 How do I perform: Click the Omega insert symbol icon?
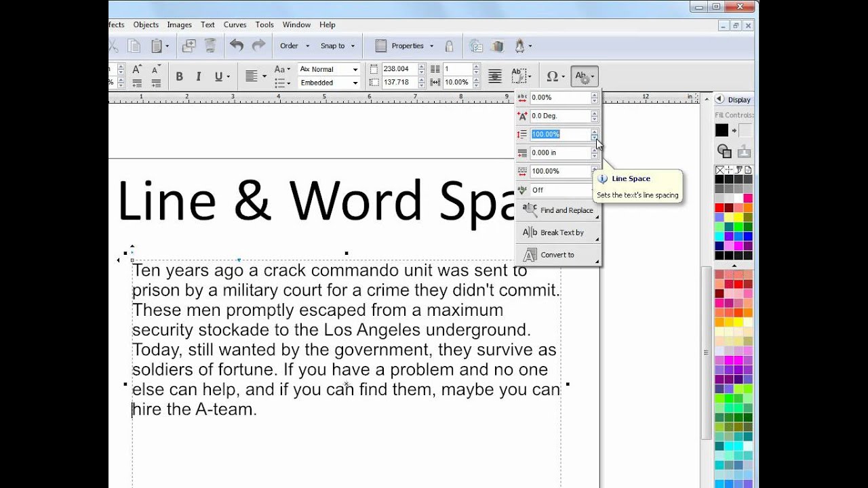[552, 76]
